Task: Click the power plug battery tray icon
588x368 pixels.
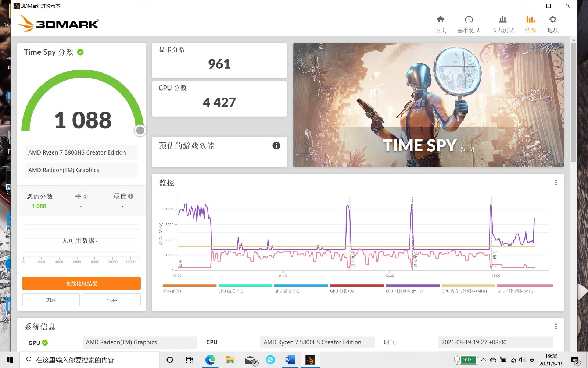Action: pyautogui.click(x=503, y=360)
